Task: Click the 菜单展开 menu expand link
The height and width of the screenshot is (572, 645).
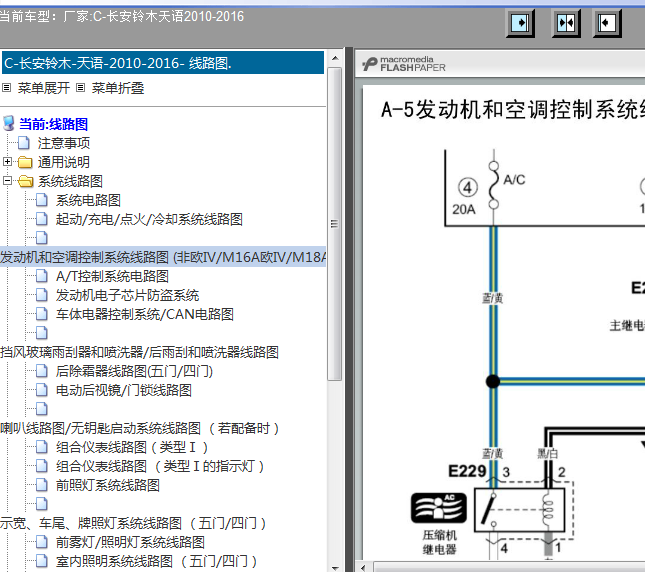Action: tap(44, 88)
